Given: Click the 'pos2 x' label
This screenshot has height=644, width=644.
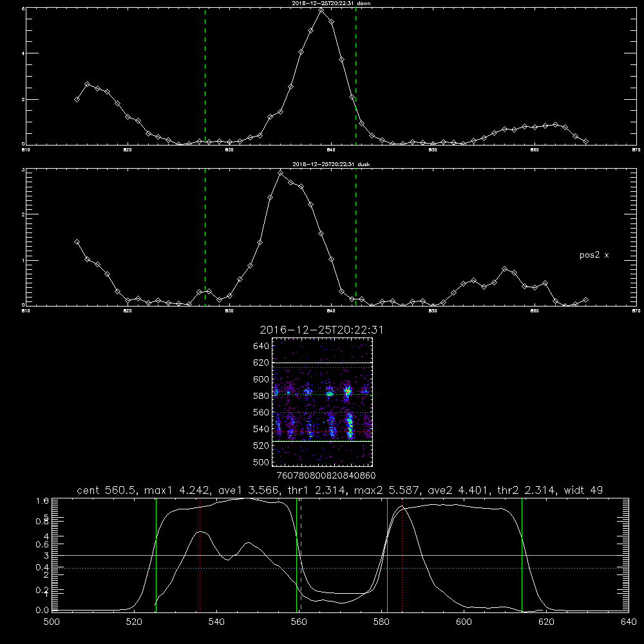Looking at the screenshot, I should [x=594, y=255].
